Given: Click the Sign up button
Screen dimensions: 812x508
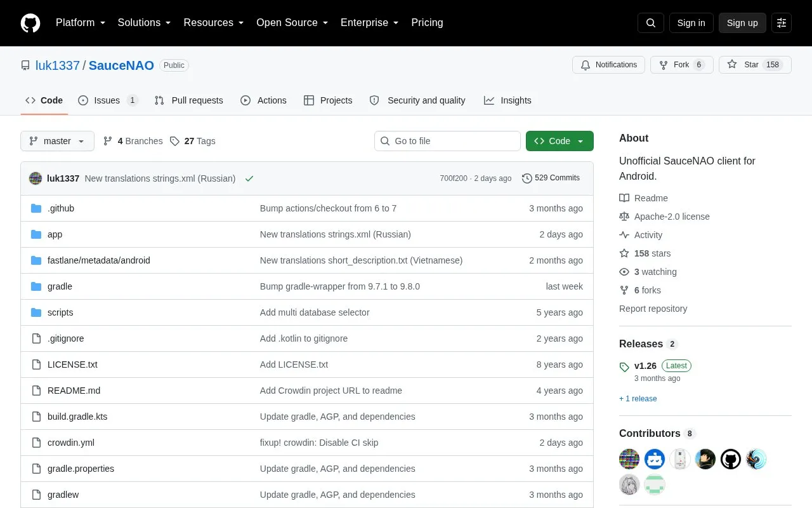Looking at the screenshot, I should click(x=742, y=23).
